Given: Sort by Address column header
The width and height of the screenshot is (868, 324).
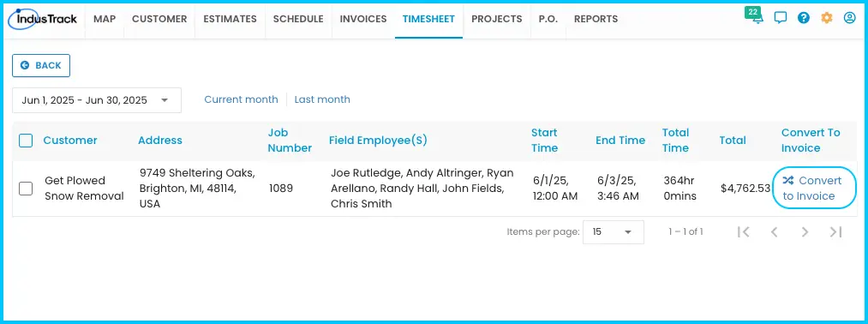Looking at the screenshot, I should [x=160, y=141].
